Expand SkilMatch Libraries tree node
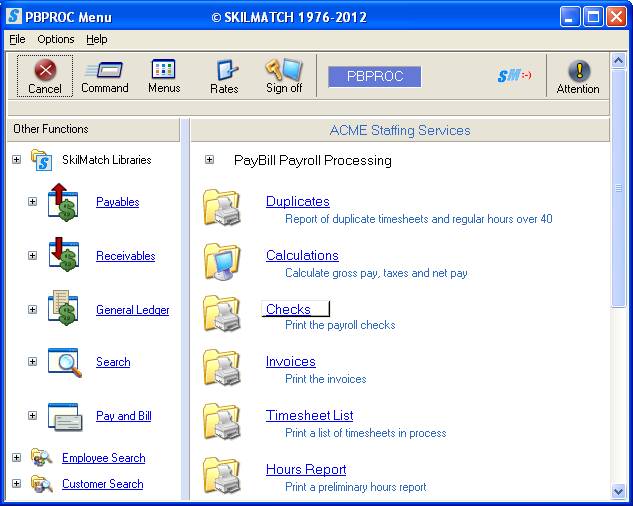633x506 pixels. tap(17, 160)
